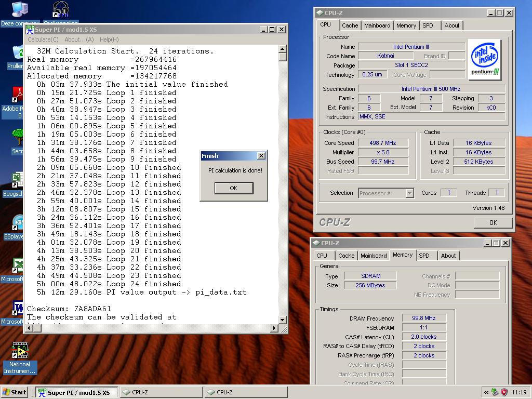Open the tree-shaped desktop icon
This screenshot has height=399, width=532.
pos(18,137)
